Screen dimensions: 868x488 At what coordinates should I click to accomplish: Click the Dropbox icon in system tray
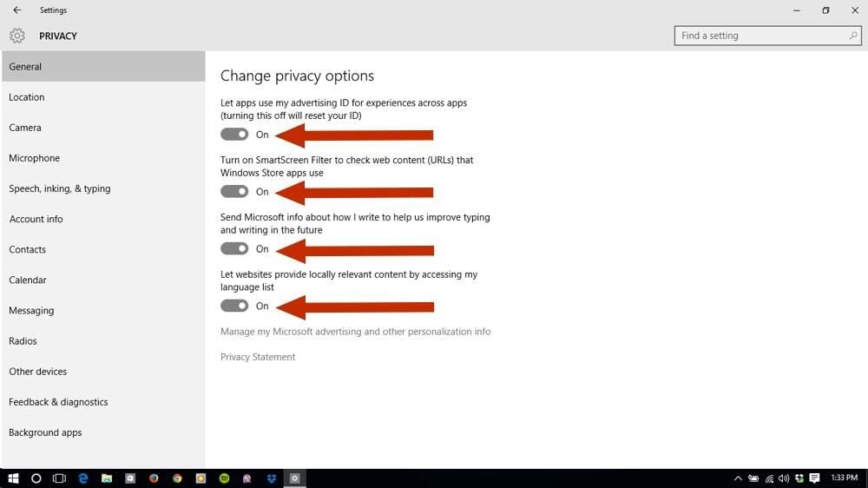coord(799,478)
